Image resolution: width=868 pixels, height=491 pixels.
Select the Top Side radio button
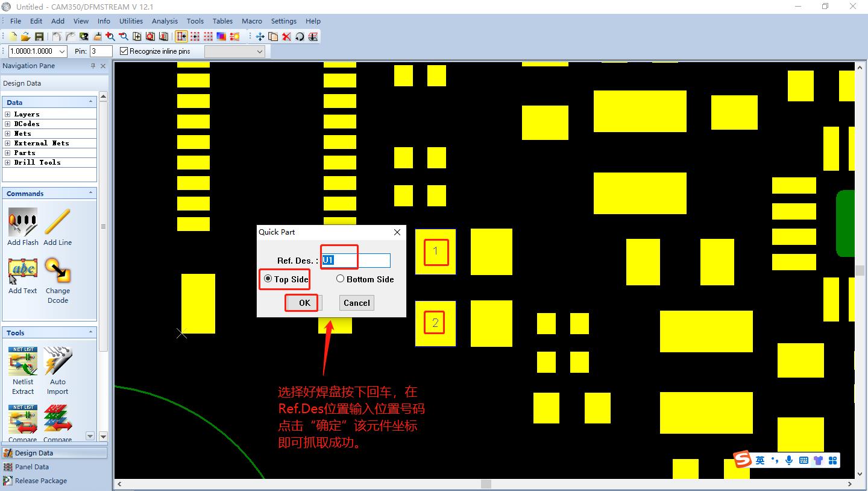(268, 279)
